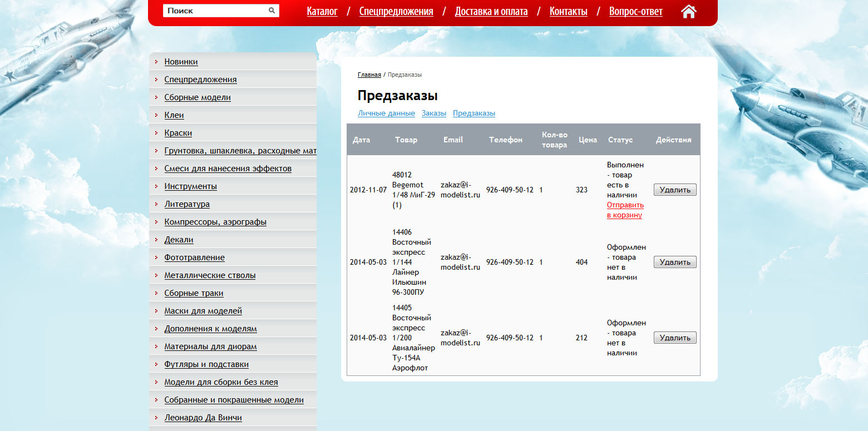Click Удалить on the МиГ-29 preorder row
The image size is (868, 431).
[674, 190]
